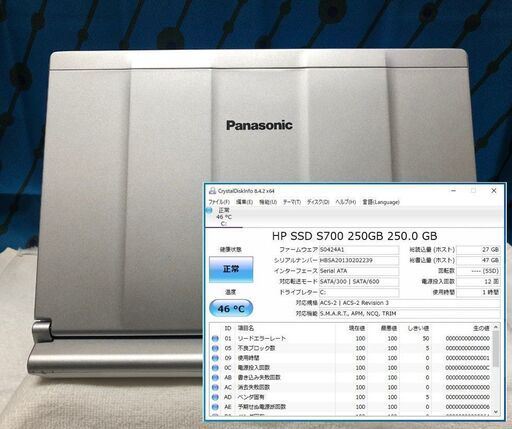Click the firmware field S0424A1
Image resolution: width=512 pixels, height=429 pixels.
pyautogui.click(x=359, y=250)
